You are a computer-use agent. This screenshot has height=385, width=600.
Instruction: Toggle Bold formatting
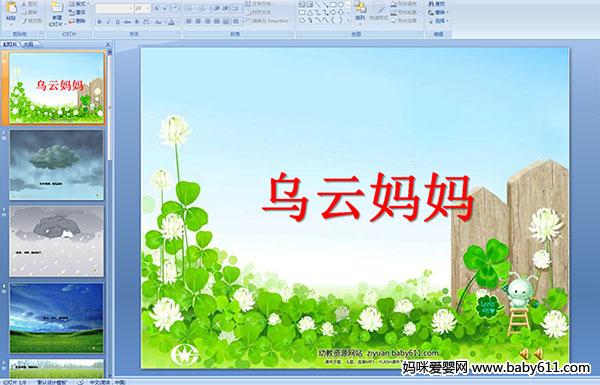pos(99,22)
